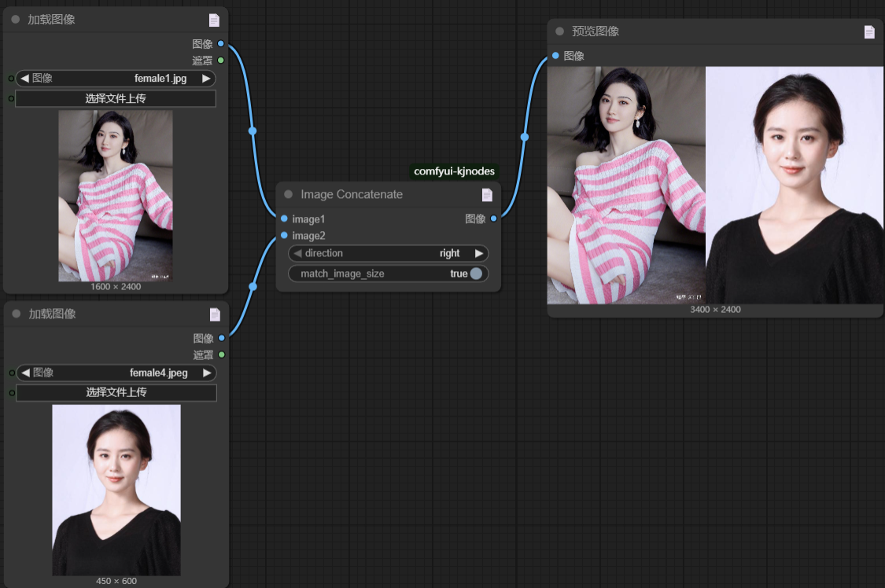This screenshot has width=885, height=588.
Task: Click right arrow next to female4.jpeg
Action: pyautogui.click(x=207, y=373)
